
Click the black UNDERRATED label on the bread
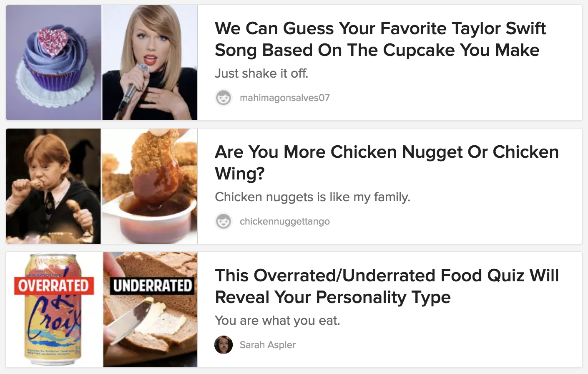point(153,286)
